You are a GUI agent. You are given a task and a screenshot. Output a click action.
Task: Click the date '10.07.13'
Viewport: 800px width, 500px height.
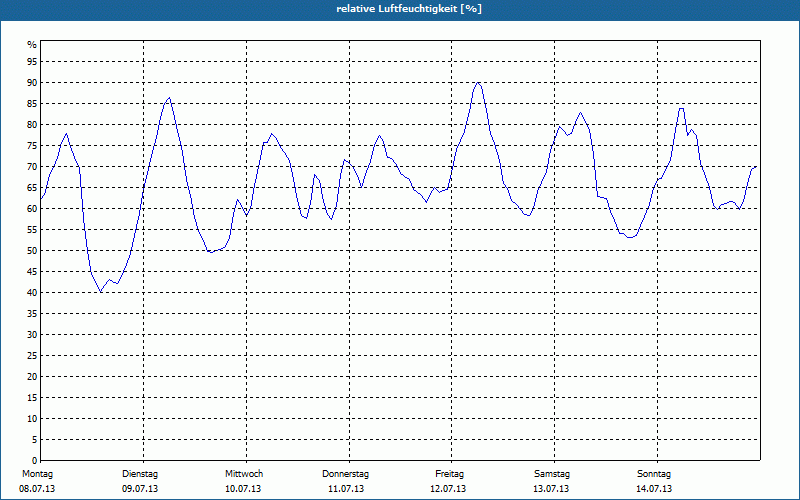coord(243,489)
